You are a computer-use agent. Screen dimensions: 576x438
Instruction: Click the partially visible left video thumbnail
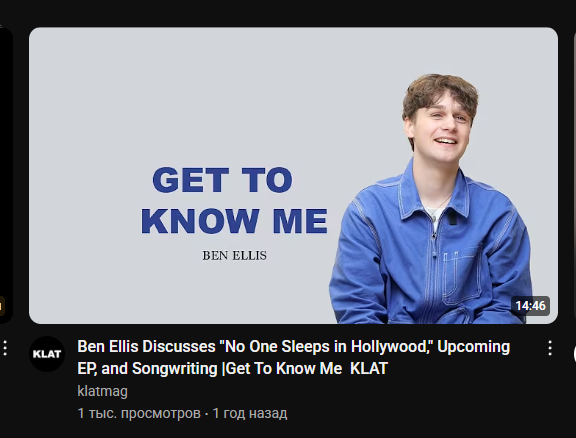[6, 176]
